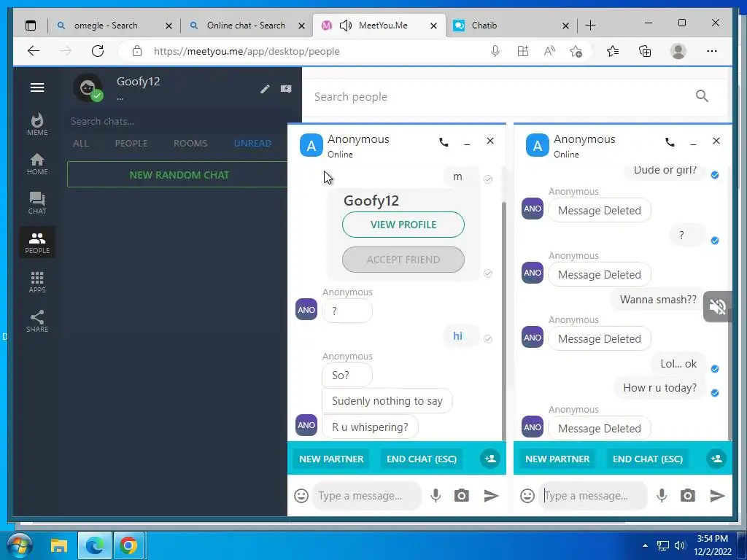
Task: Click the left chat vertical scrollbar
Action: coord(503,322)
